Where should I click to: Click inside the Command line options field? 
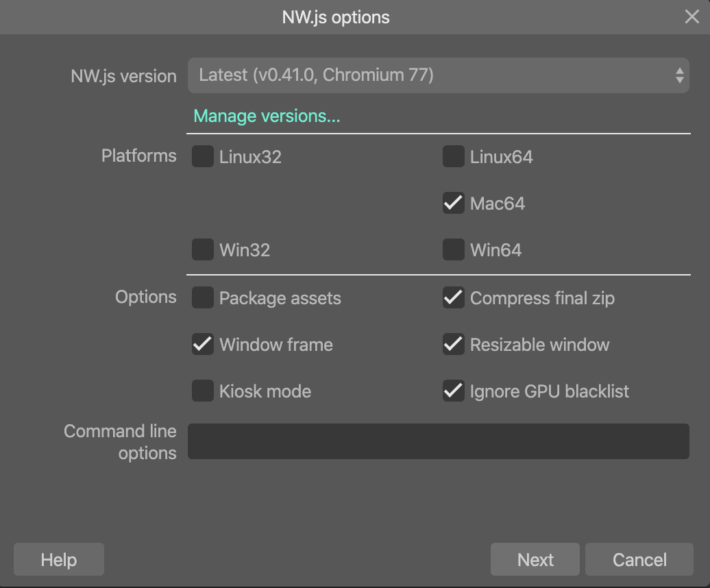439,441
